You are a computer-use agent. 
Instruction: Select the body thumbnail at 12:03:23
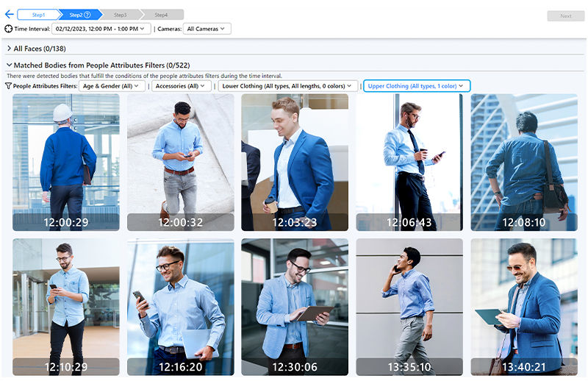[x=295, y=162]
